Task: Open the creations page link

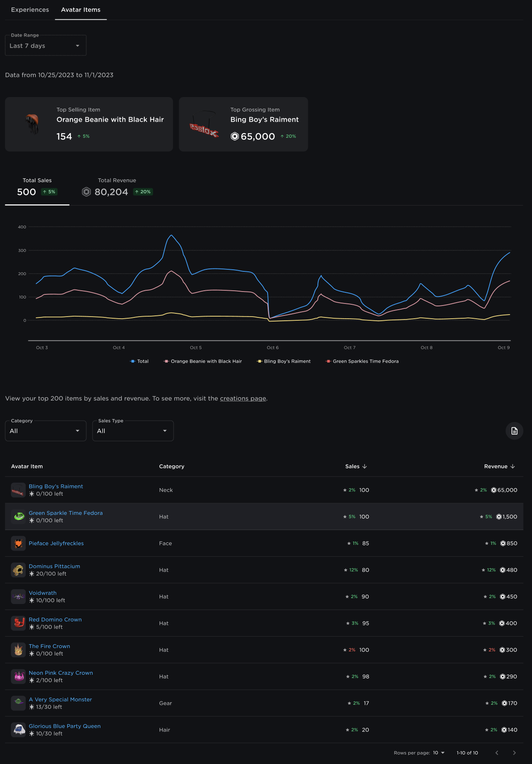Action: pos(243,398)
